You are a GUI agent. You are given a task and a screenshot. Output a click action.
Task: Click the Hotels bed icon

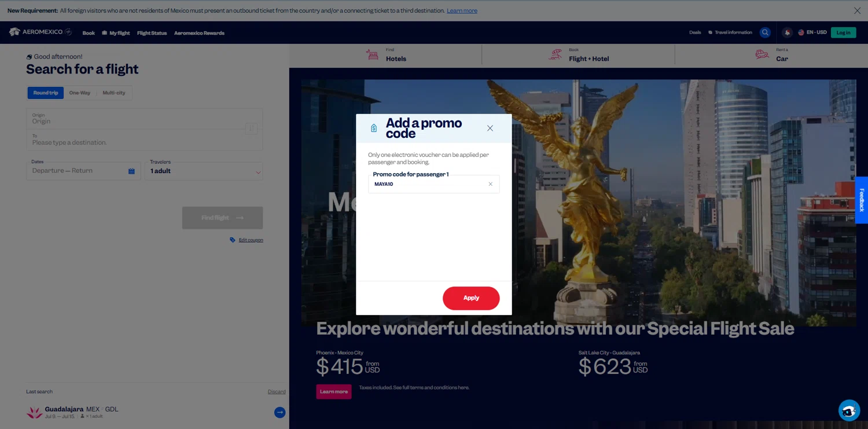tap(372, 55)
